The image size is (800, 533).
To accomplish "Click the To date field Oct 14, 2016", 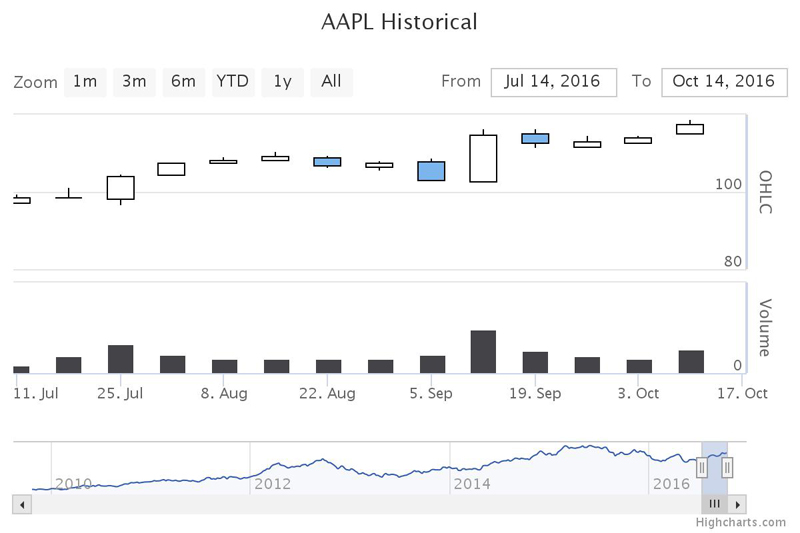I will (724, 82).
